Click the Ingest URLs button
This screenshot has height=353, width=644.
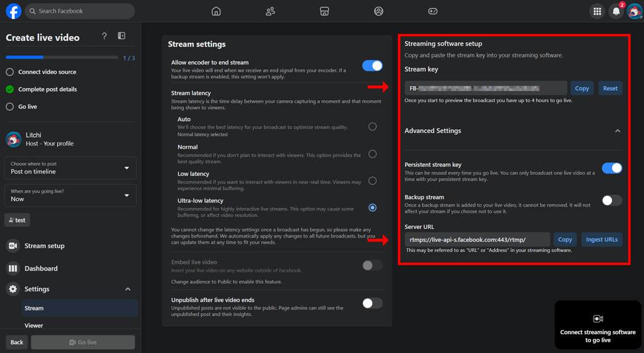pyautogui.click(x=601, y=240)
